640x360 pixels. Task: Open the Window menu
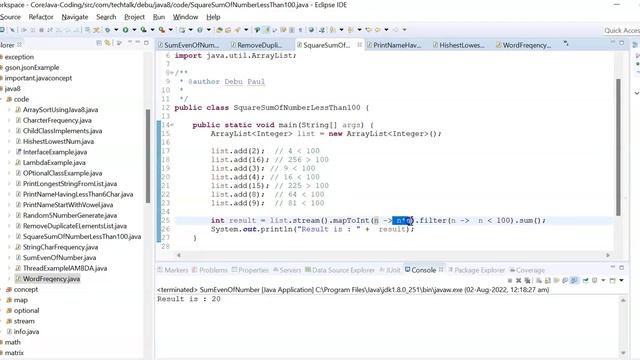[185, 17]
